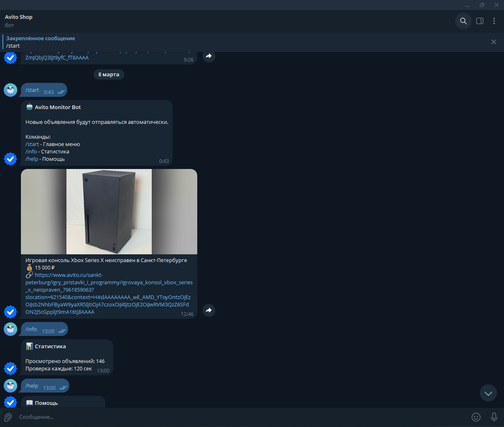Click the bot avatar beside the Avito Monitor Bot message
The height and width of the screenshot is (427, 504).
10,159
